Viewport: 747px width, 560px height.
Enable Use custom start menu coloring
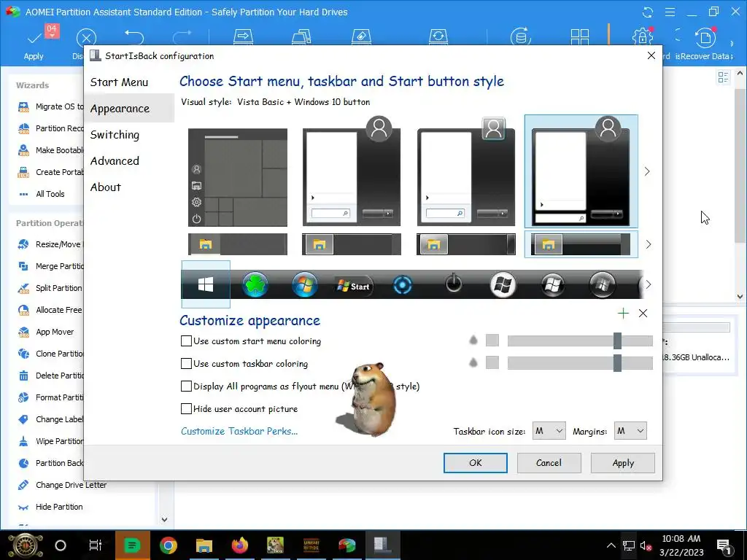coord(186,341)
